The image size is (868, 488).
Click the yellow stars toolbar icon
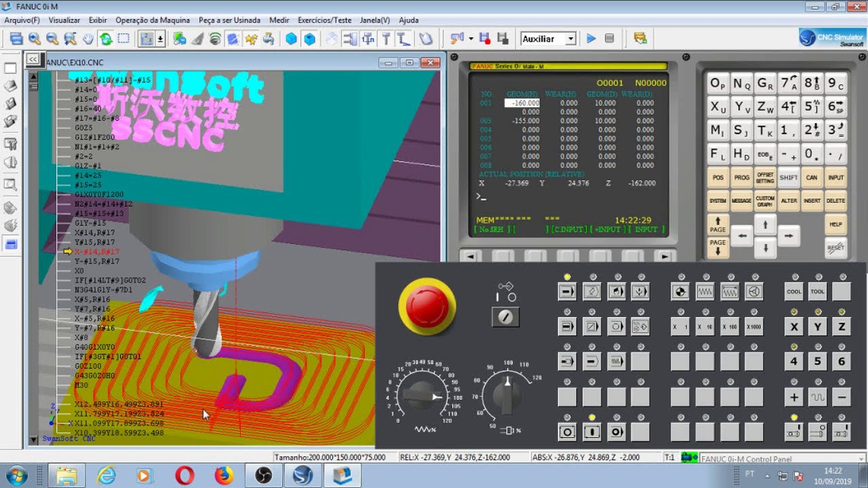[251, 39]
